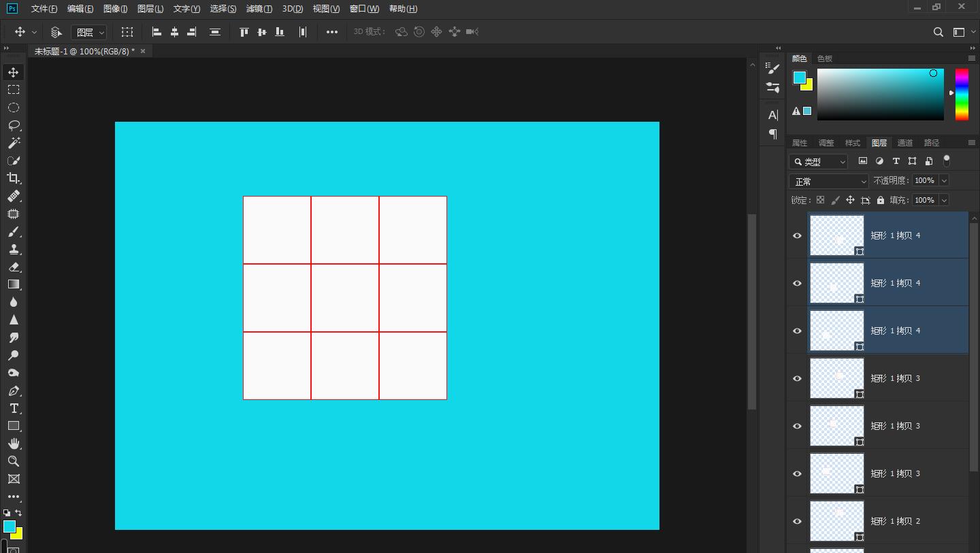Click the hue spectrum slider strip
Viewport: 980px width, 553px height.
pyautogui.click(x=961, y=94)
